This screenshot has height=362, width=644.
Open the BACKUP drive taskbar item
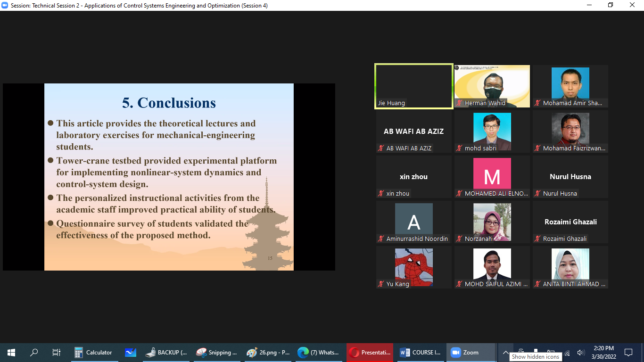pyautogui.click(x=166, y=353)
